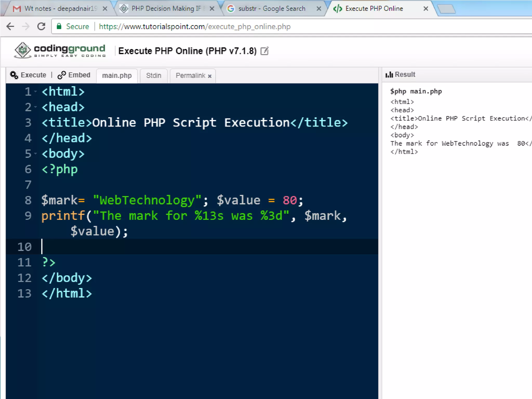Close the PHP Decision Making browser tab
Viewport: 532px width, 399px height.
[x=212, y=9]
